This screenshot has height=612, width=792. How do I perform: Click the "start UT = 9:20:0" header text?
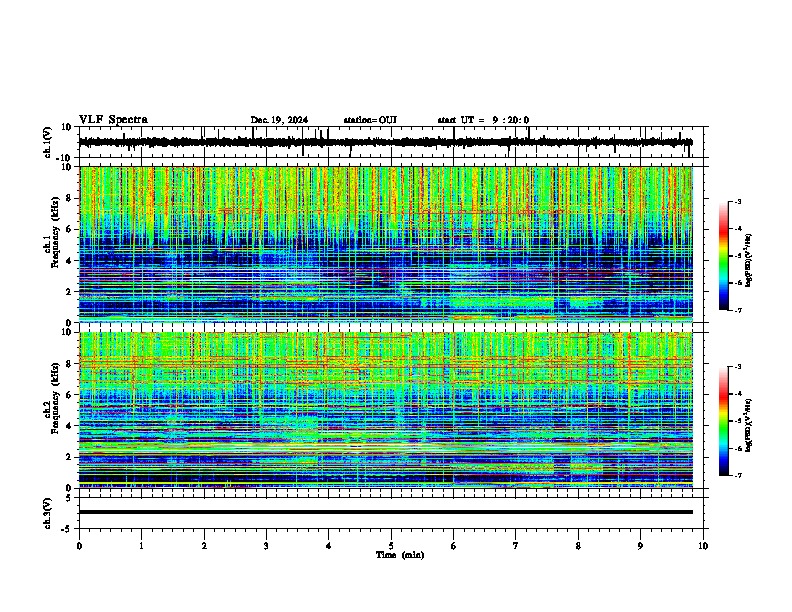483,120
